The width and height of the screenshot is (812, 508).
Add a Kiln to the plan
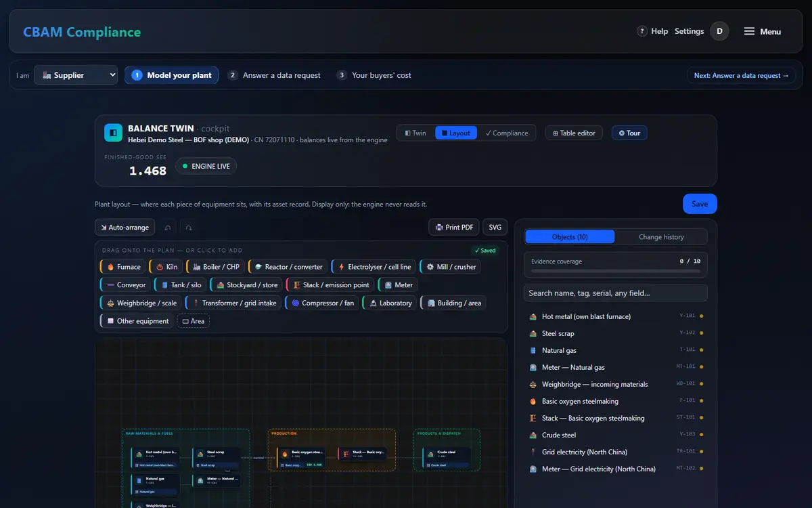[166, 267]
